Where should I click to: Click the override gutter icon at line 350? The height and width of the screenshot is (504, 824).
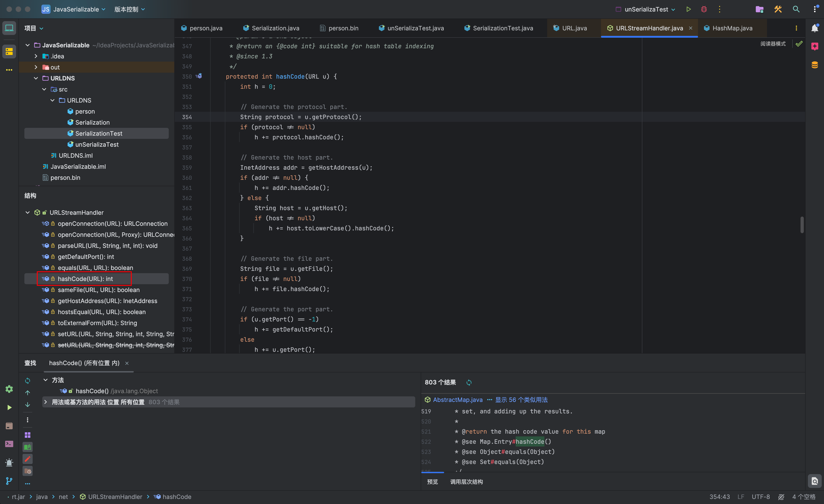199,76
